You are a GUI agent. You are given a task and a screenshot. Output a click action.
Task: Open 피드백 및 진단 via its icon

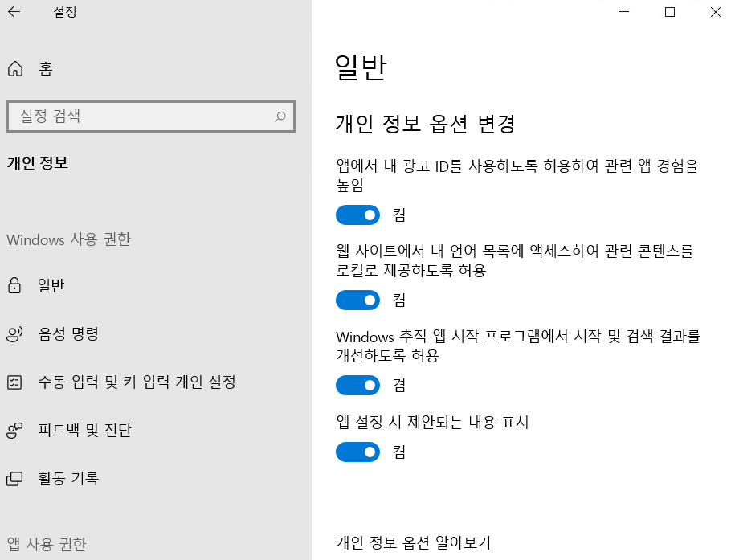pyautogui.click(x=15, y=430)
